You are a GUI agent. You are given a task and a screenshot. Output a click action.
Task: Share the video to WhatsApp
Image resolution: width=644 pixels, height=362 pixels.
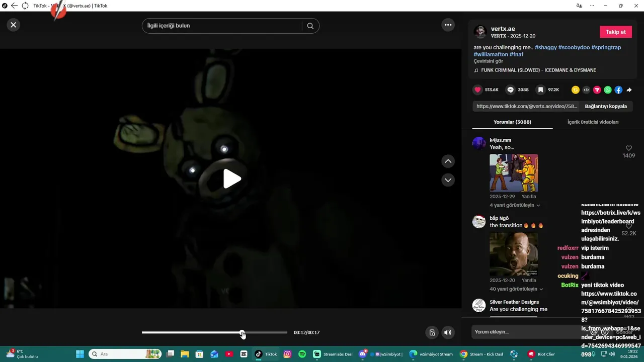point(608,90)
